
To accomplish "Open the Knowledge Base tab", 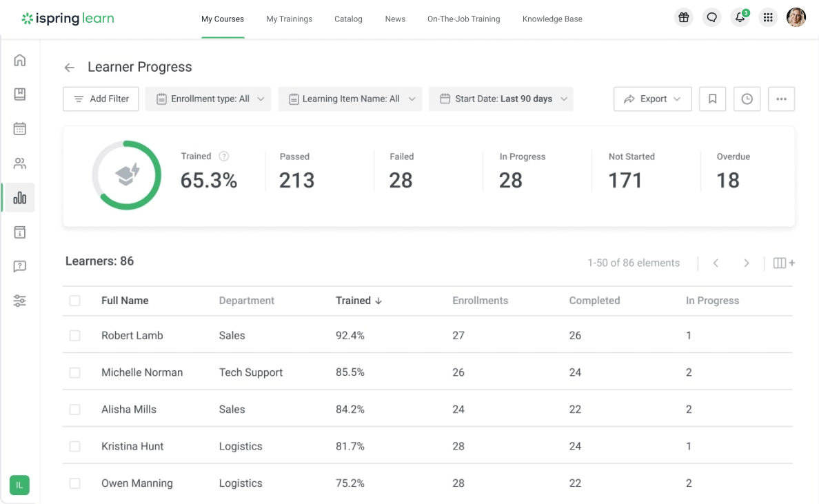I will tap(552, 19).
